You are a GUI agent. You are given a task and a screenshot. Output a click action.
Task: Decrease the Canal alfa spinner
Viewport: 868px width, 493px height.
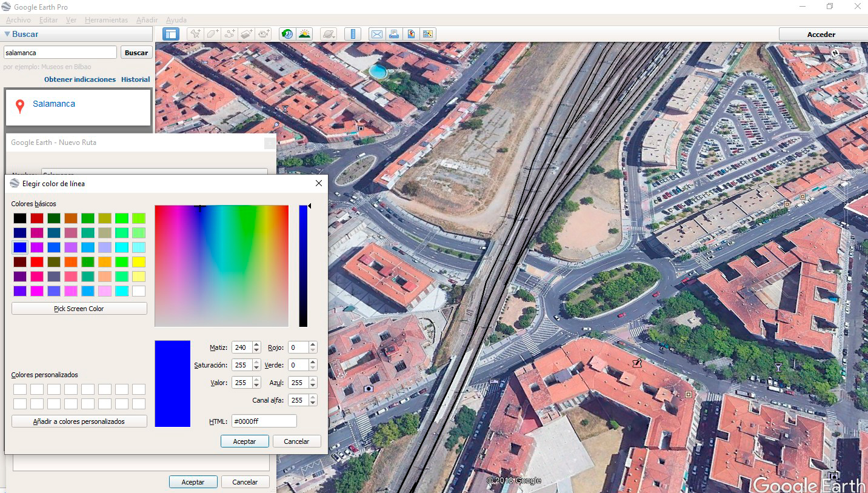(x=313, y=403)
